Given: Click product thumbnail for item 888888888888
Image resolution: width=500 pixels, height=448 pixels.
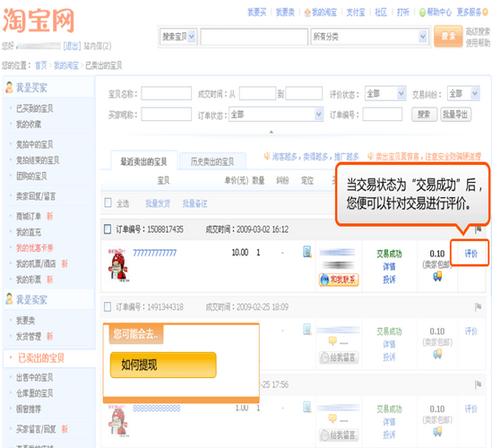Looking at the screenshot, I should [118, 421].
